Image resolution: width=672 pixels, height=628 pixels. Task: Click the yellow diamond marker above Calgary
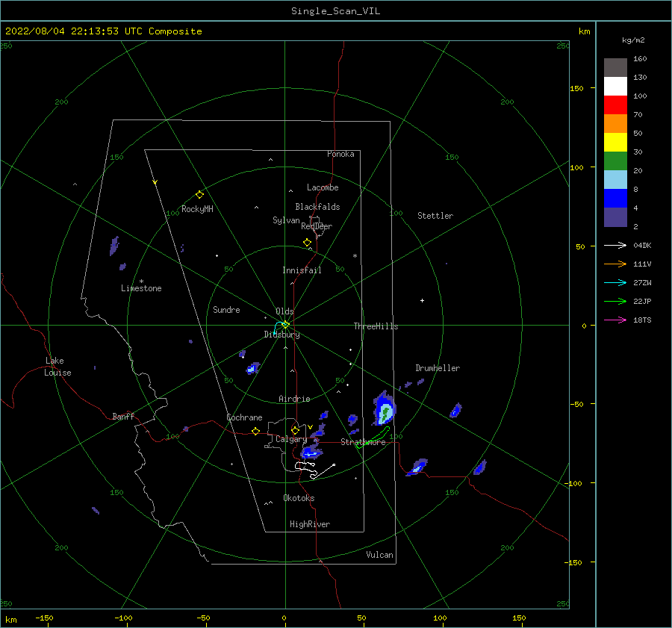[x=295, y=430]
